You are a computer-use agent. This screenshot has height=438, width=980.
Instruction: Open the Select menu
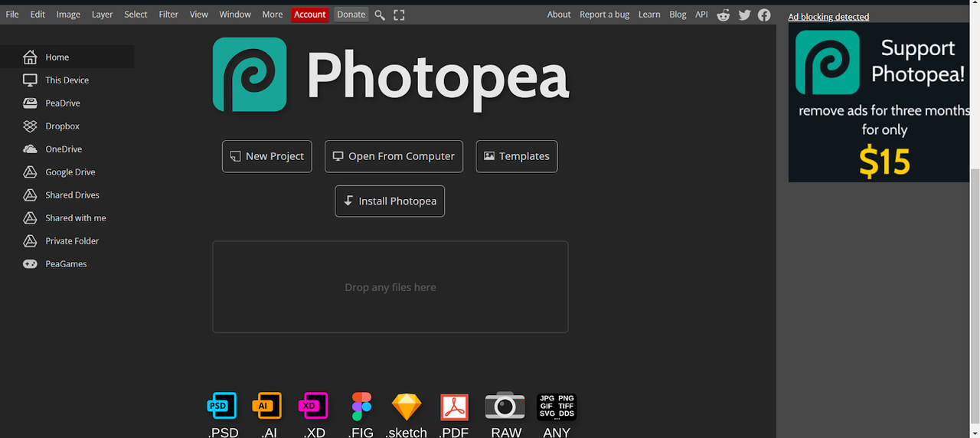pyautogui.click(x=136, y=15)
